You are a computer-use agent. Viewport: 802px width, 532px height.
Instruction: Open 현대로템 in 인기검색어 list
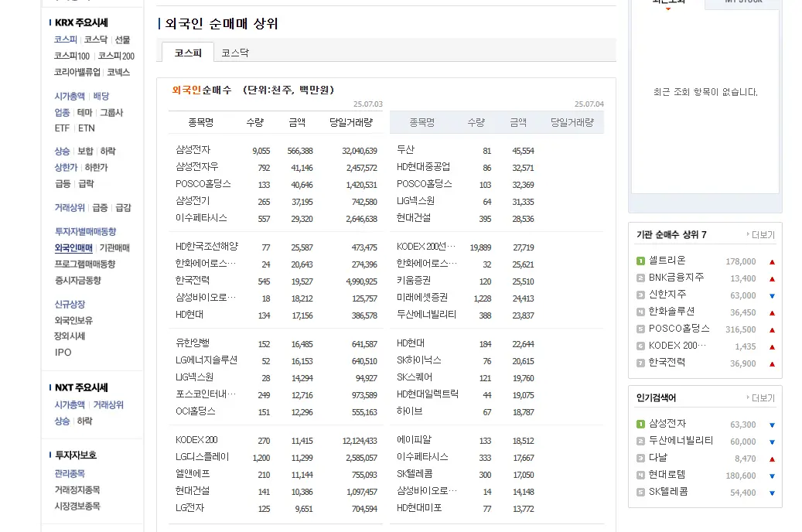pos(667,475)
